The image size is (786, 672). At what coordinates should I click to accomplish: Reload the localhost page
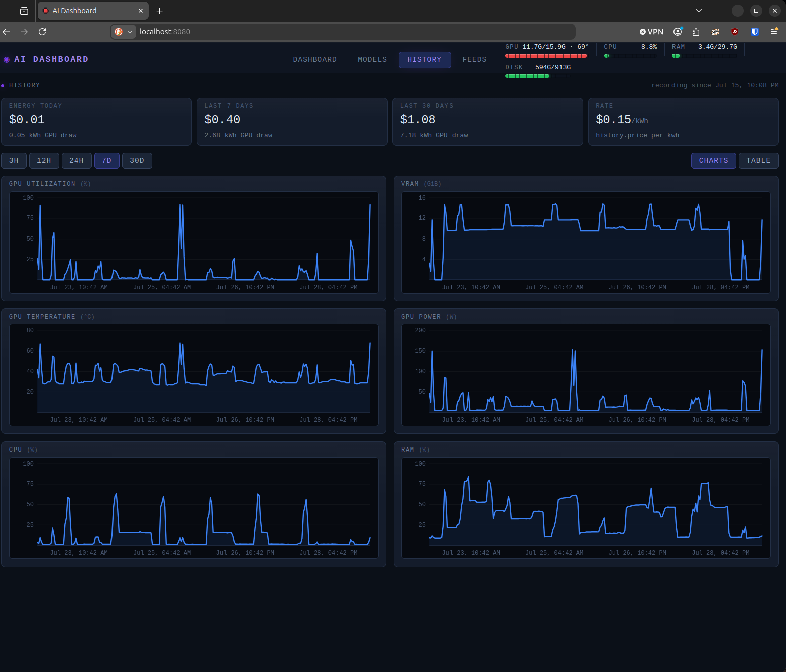42,32
